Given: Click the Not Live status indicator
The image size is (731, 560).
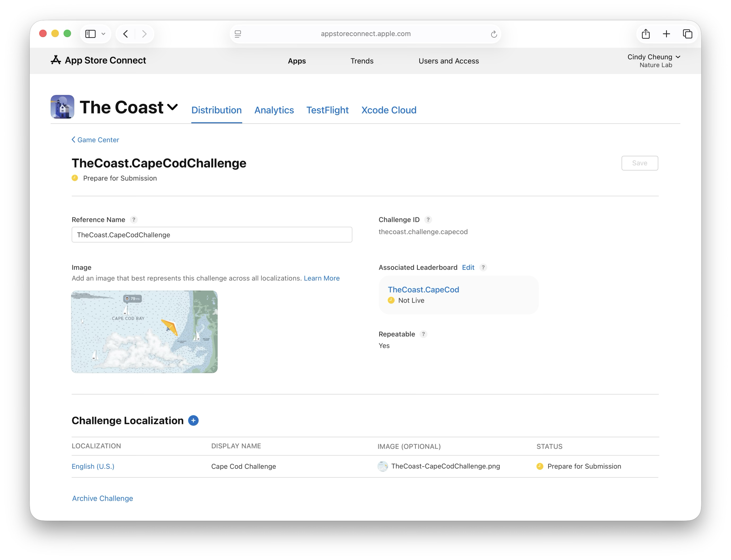Looking at the screenshot, I should click(x=391, y=300).
